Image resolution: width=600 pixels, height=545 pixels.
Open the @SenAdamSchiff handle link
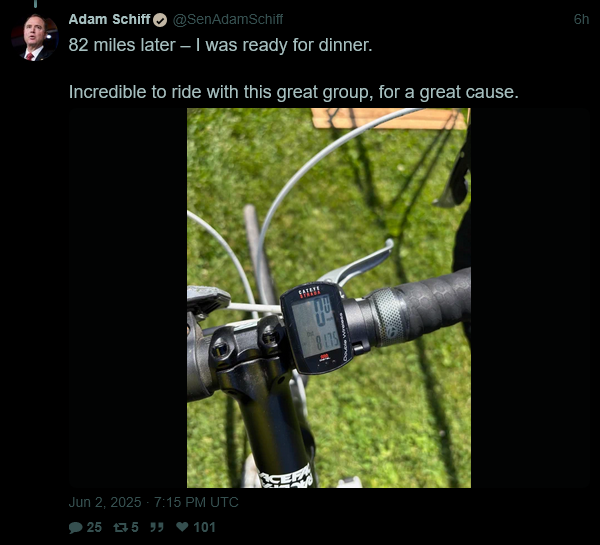pyautogui.click(x=228, y=19)
